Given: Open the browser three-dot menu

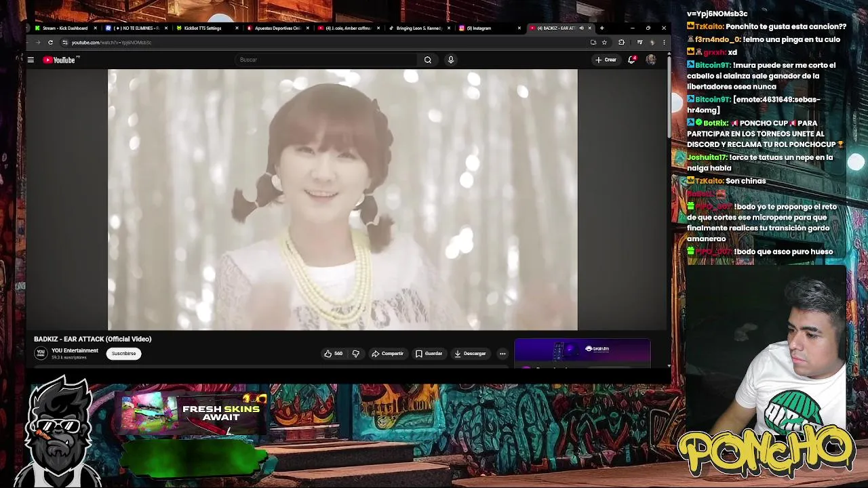Looking at the screenshot, I should pyautogui.click(x=664, y=42).
